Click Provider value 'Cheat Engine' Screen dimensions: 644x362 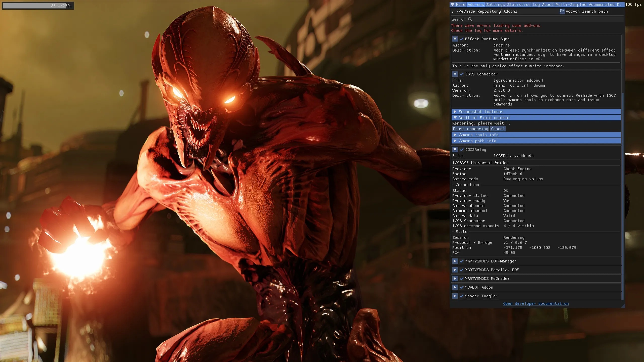[x=517, y=169]
